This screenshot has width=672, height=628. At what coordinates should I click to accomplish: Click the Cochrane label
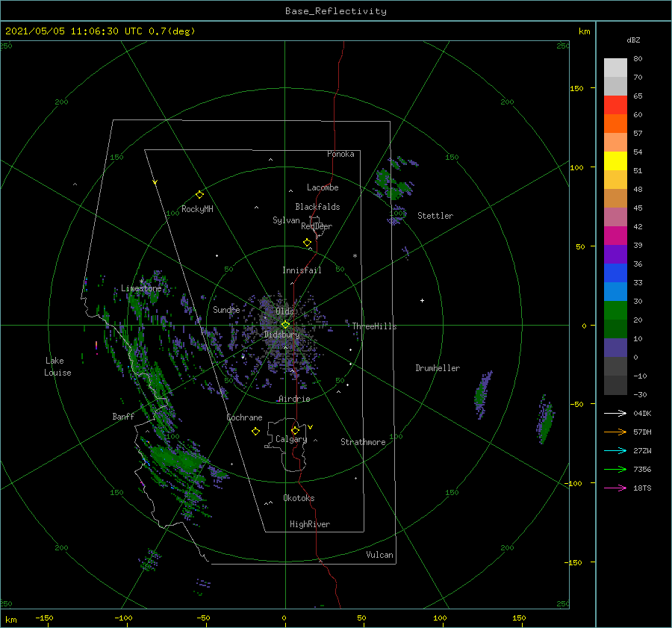tap(244, 417)
